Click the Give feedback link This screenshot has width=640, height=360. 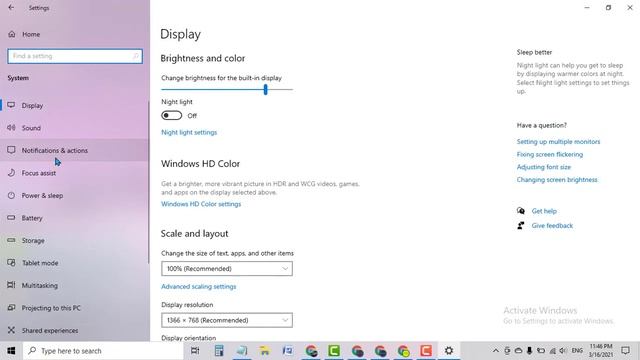(x=552, y=226)
